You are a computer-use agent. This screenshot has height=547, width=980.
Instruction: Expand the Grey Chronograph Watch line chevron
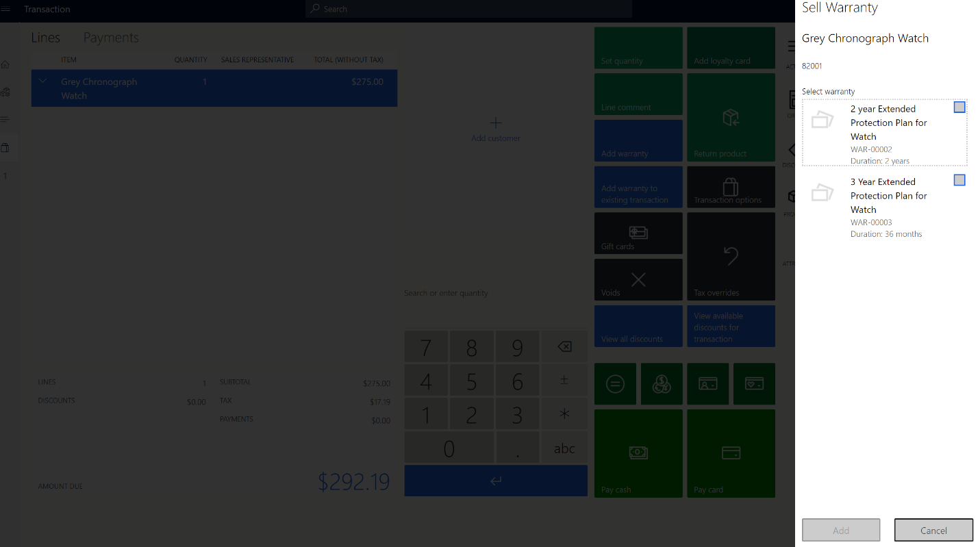click(x=43, y=81)
